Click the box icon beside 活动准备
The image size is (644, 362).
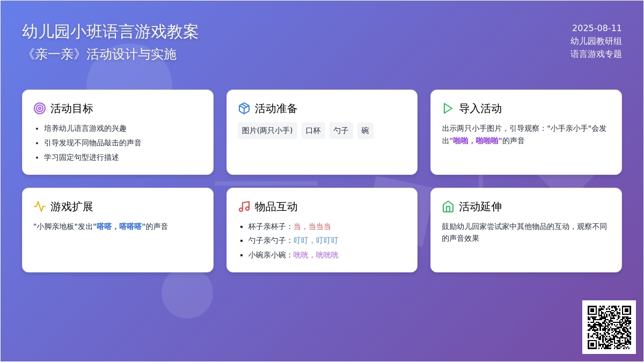pos(244,108)
